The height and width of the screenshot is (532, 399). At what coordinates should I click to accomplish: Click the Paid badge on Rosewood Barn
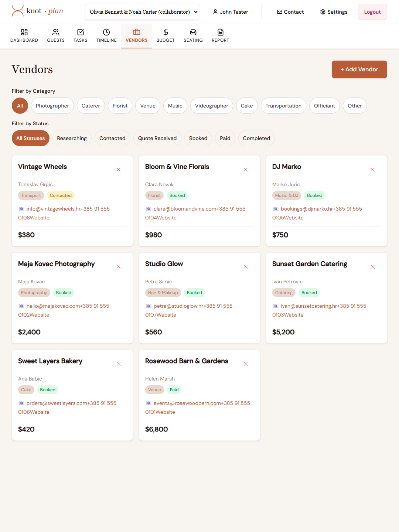point(174,390)
